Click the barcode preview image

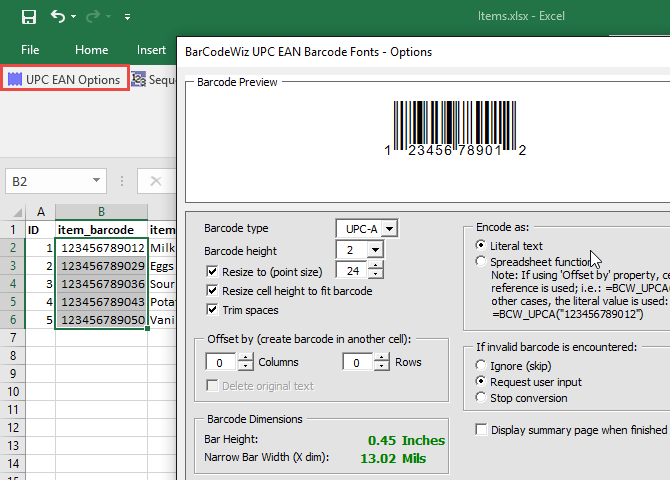[455, 128]
